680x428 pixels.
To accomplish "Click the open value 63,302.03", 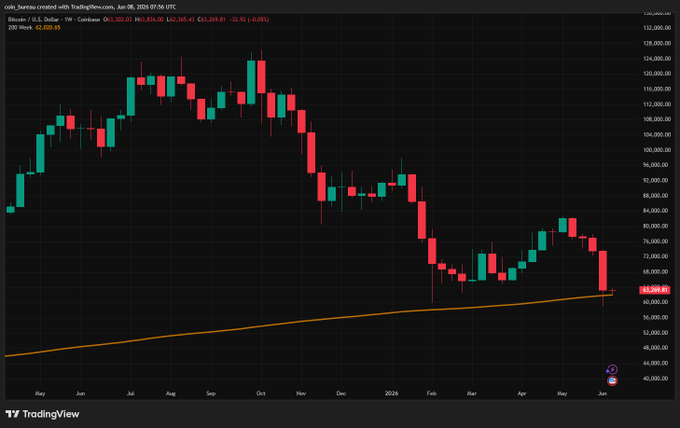I will 119,20.
